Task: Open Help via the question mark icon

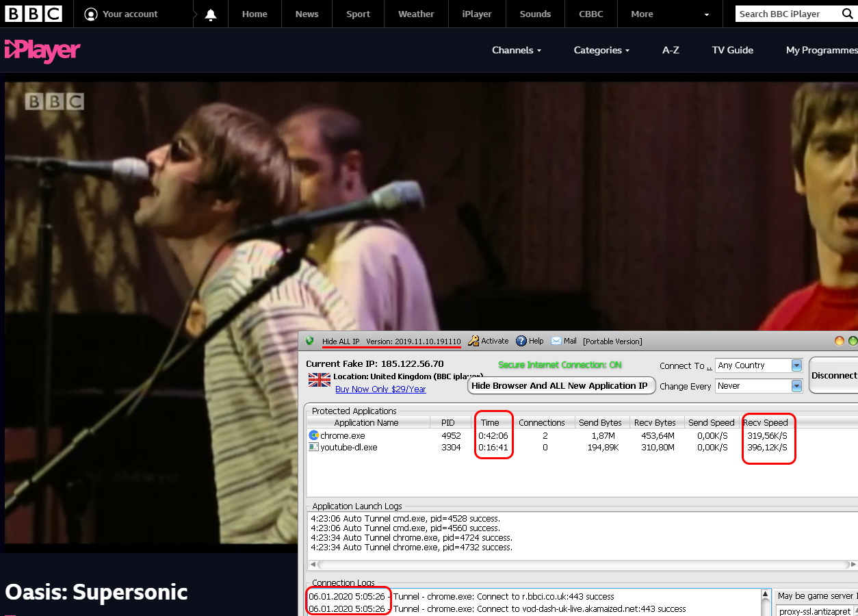Action: point(521,341)
